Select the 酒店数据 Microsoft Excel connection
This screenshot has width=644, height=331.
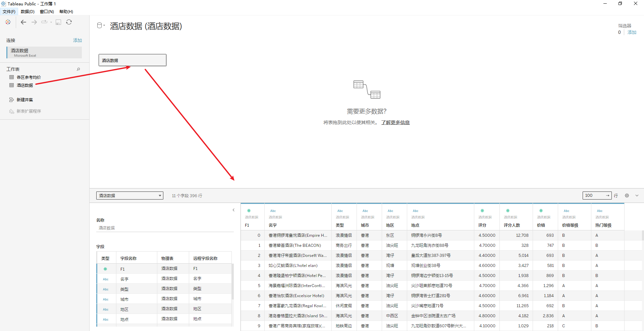coord(44,53)
